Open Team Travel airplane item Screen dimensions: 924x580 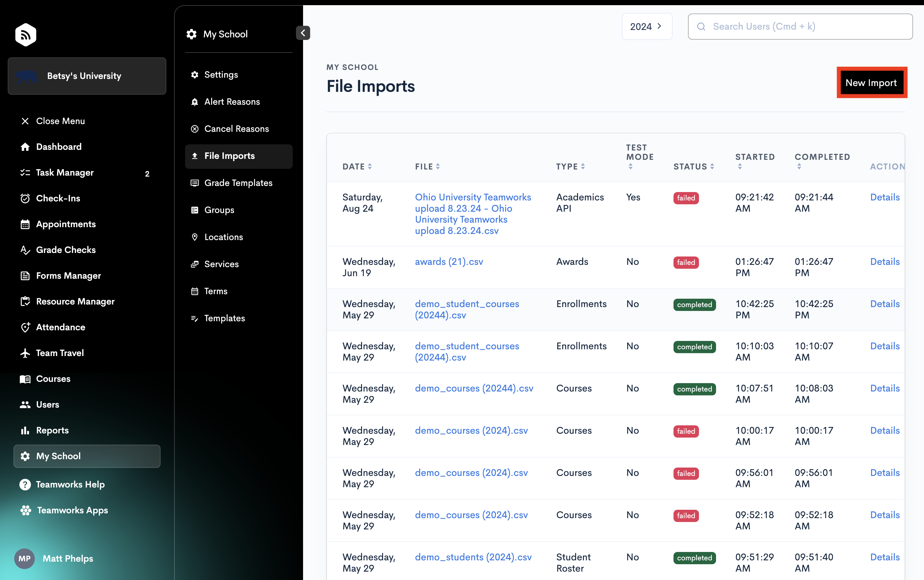[x=59, y=353]
